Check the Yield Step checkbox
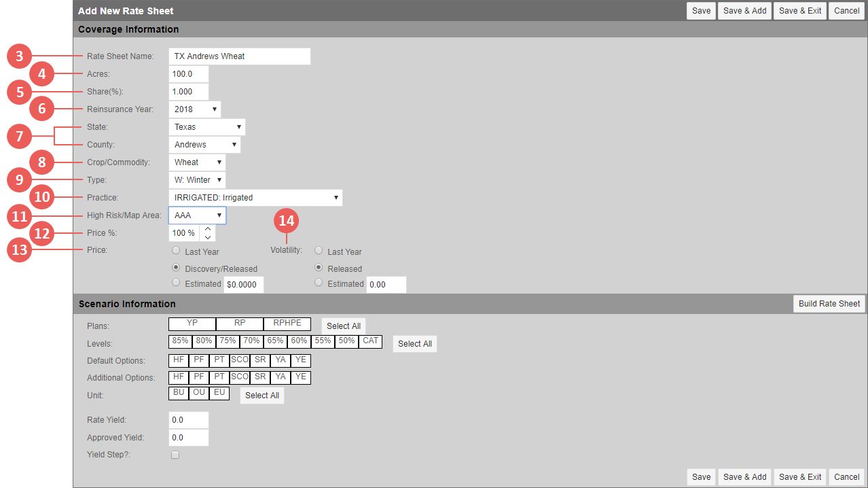868x488 pixels. click(x=175, y=455)
